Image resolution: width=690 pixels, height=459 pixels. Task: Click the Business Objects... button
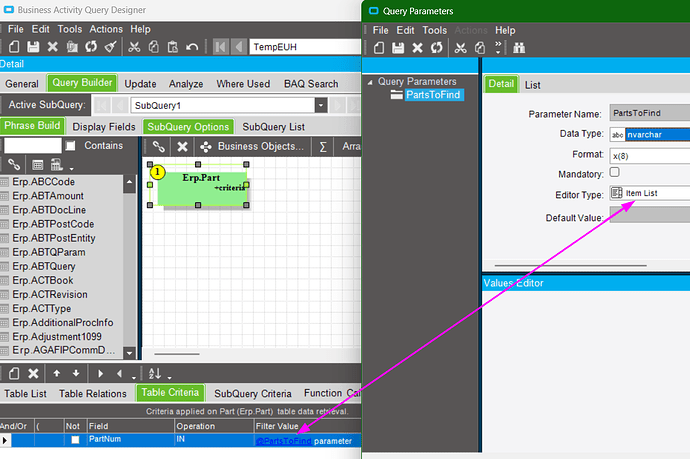pos(252,147)
